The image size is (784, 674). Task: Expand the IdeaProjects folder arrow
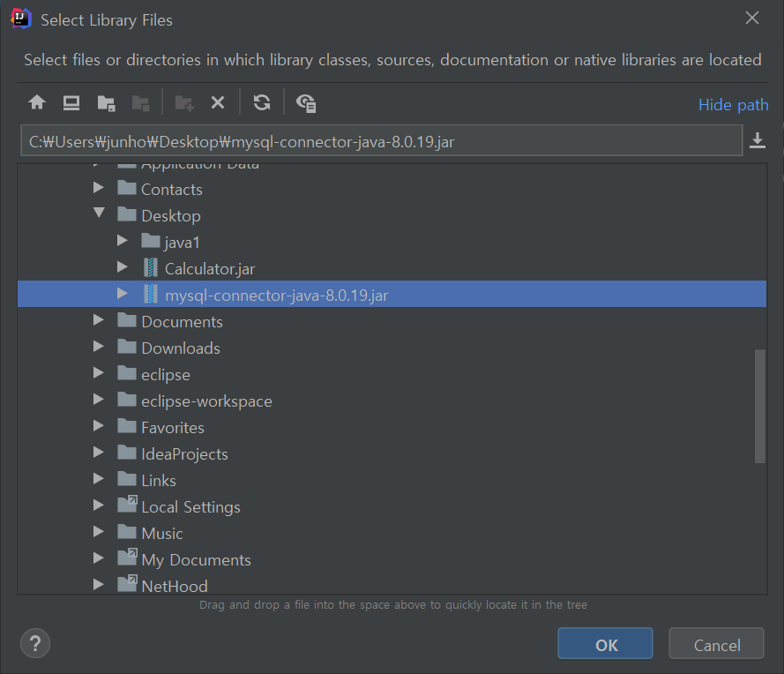pyautogui.click(x=99, y=453)
